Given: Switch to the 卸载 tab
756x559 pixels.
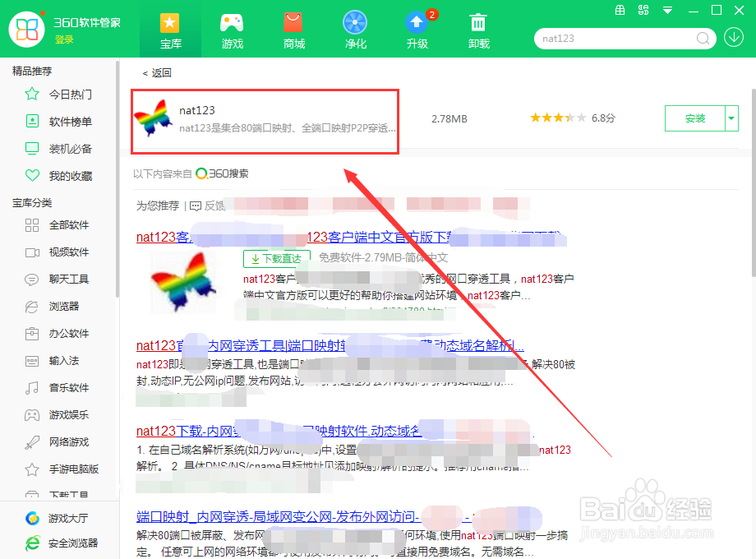Looking at the screenshot, I should 479,30.
